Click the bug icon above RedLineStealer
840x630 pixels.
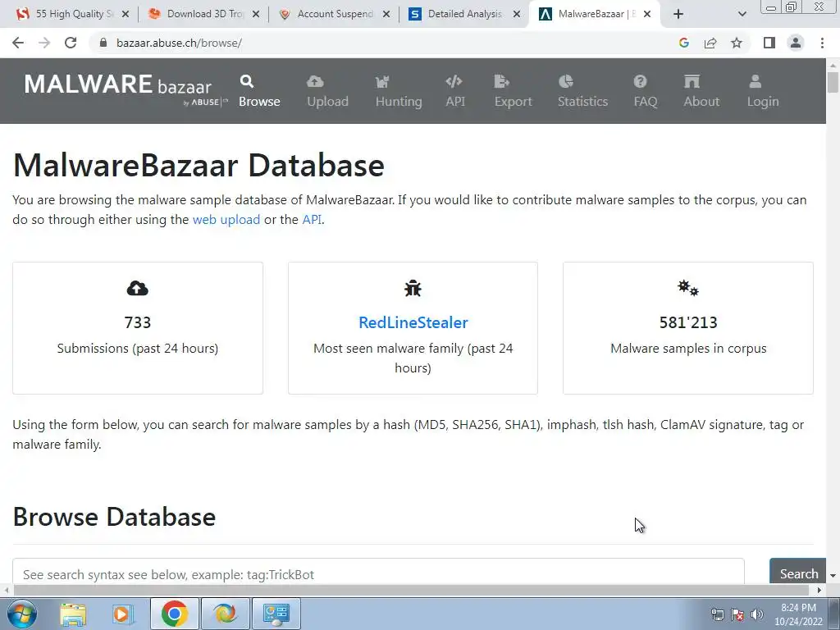[413, 288]
